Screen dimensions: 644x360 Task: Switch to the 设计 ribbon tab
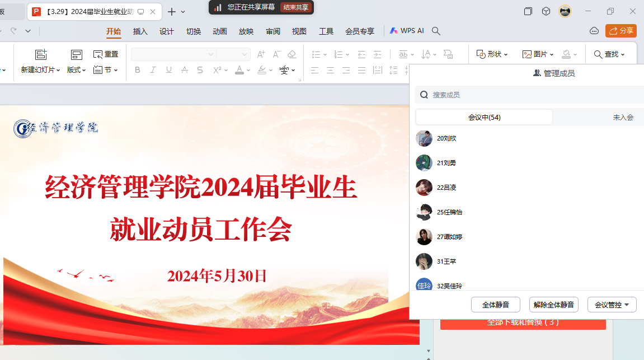(167, 31)
